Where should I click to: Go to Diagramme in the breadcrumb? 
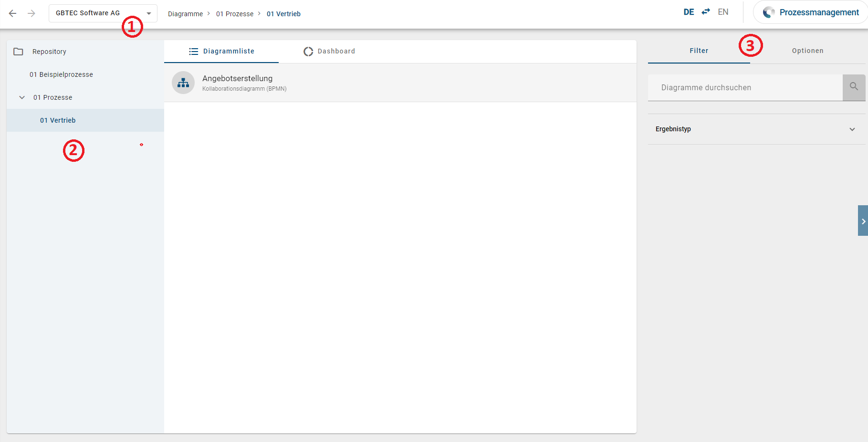tap(185, 14)
